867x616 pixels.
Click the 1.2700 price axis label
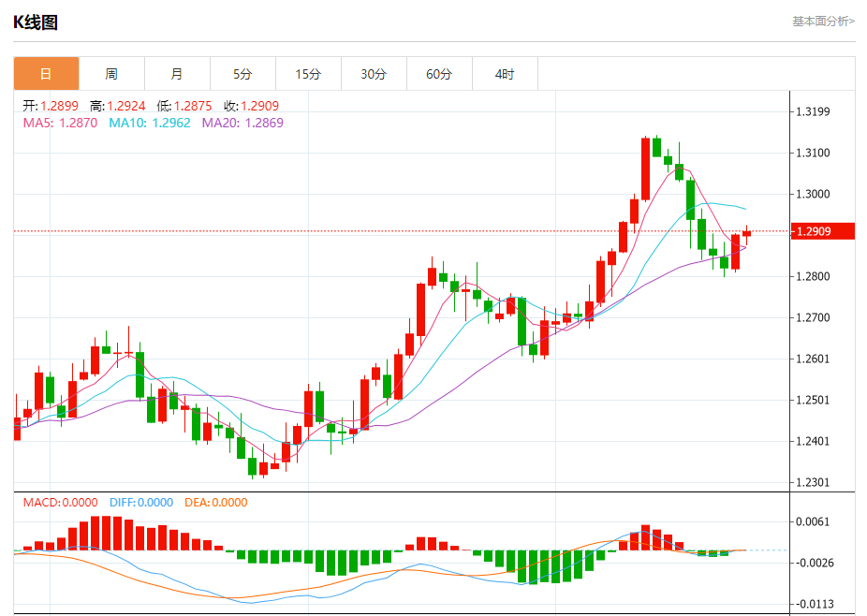(x=813, y=318)
